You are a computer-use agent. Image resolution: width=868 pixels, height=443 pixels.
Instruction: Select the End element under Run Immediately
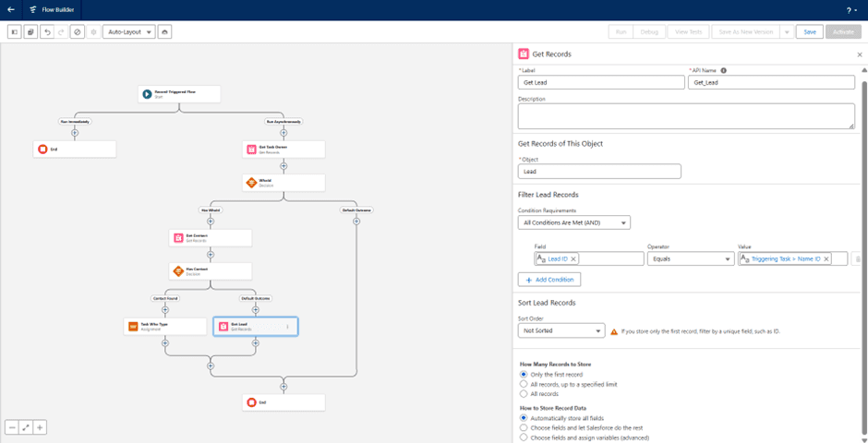click(75, 150)
